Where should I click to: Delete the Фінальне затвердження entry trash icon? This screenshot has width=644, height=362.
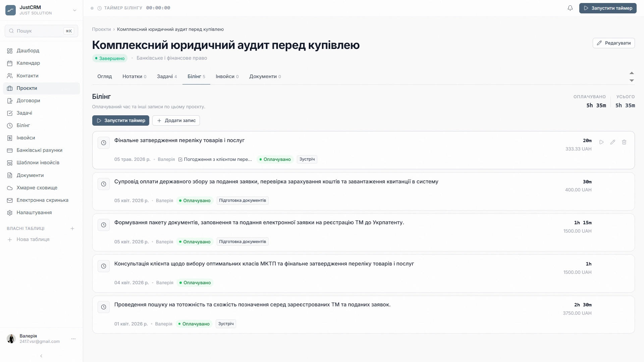click(x=624, y=142)
